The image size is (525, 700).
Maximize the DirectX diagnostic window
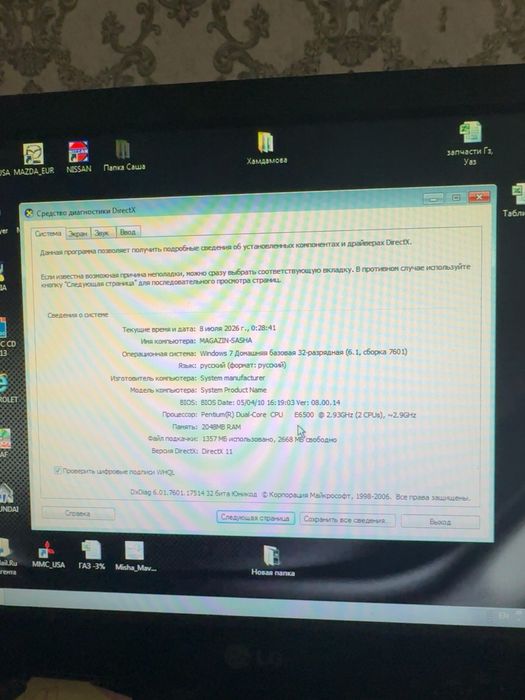point(456,197)
